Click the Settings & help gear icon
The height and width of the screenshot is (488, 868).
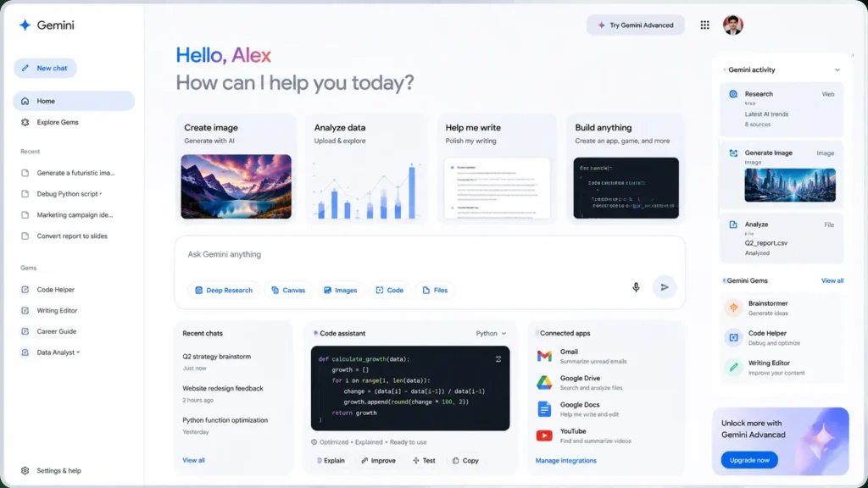point(25,471)
